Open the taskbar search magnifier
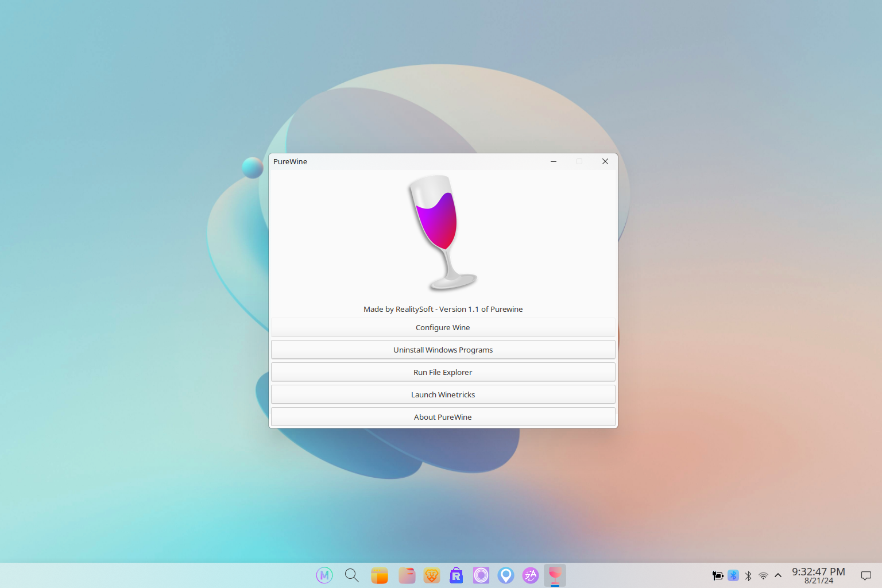The height and width of the screenshot is (588, 882). (351, 575)
